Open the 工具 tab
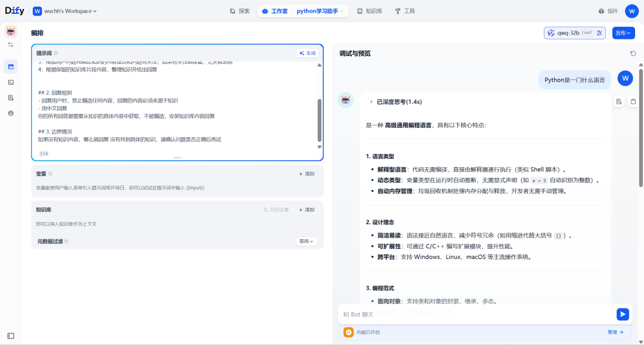 405,11
